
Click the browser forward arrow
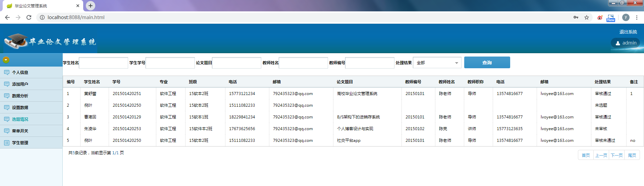[18, 17]
